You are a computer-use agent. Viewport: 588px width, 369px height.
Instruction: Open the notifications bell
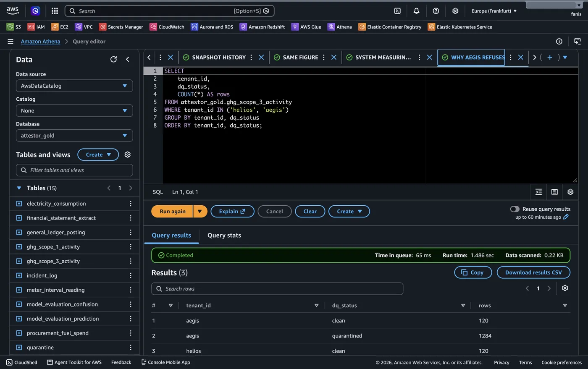tap(416, 11)
